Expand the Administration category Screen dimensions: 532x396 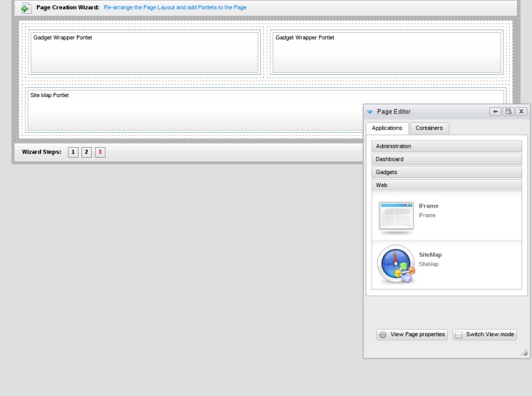point(447,146)
